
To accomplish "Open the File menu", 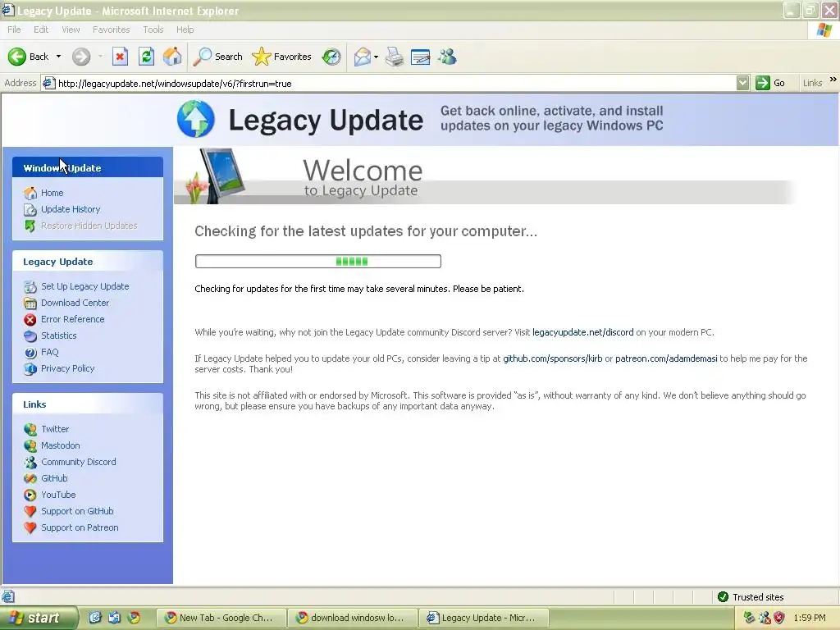I will tap(15, 30).
